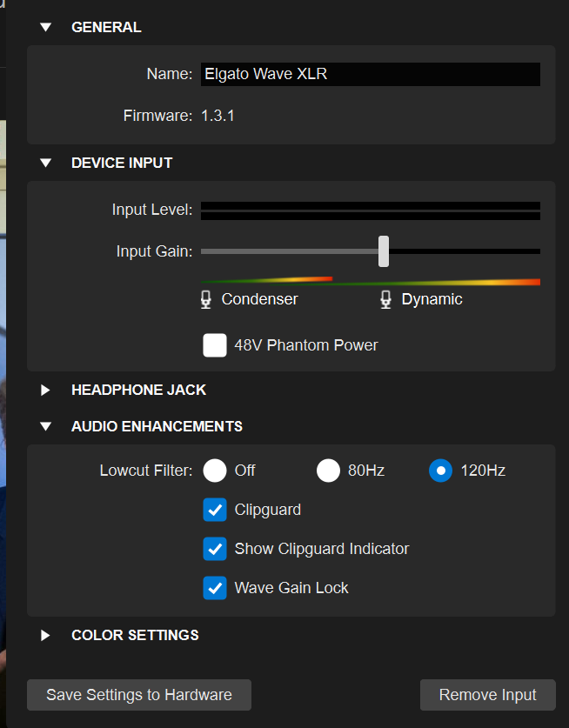The width and height of the screenshot is (569, 728).
Task: Set Lowcut Filter to Off
Action: pyautogui.click(x=215, y=471)
